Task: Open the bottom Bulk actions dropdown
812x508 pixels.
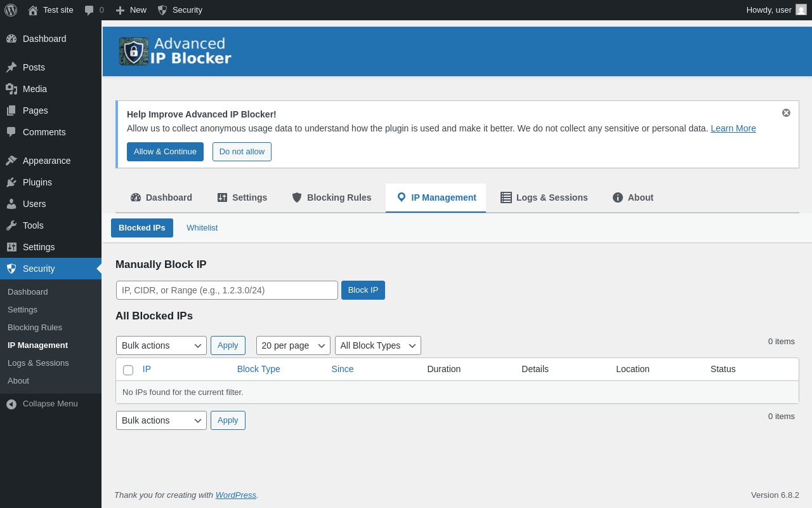Action: (x=161, y=420)
